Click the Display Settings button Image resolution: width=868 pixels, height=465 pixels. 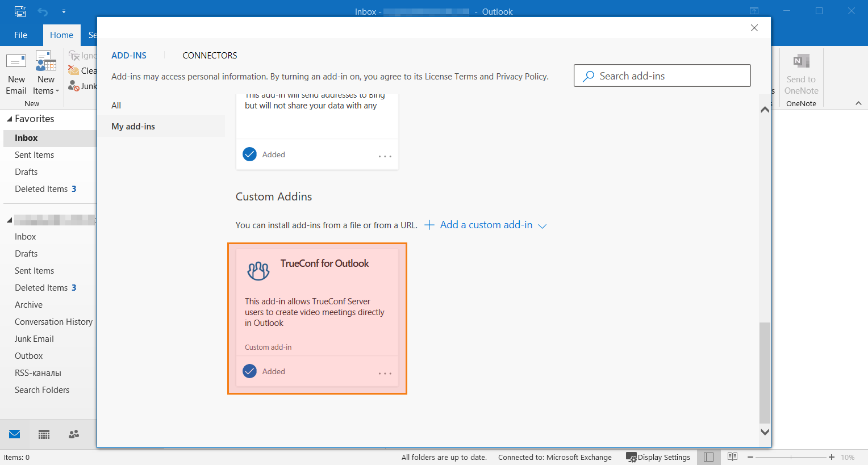point(658,457)
